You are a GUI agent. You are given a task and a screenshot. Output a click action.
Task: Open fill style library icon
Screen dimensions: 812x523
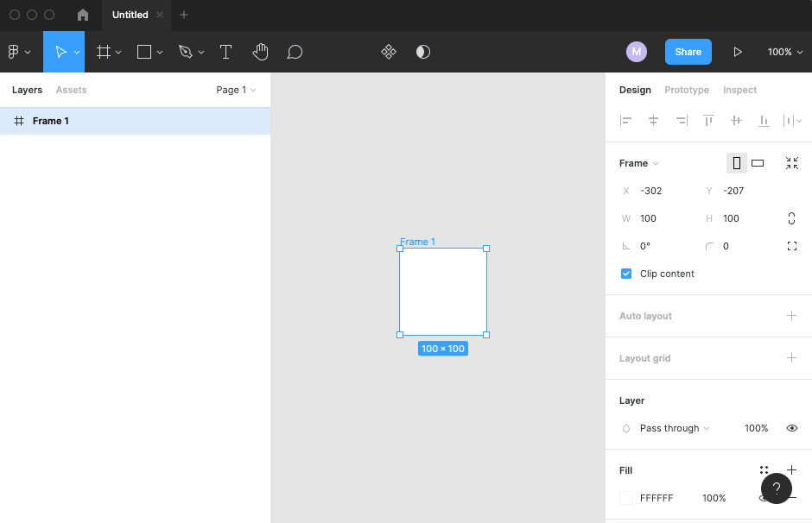coord(764,469)
